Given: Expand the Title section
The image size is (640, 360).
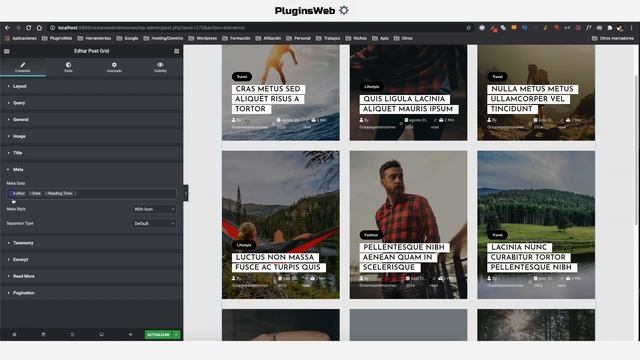Looking at the screenshot, I should (x=91, y=153).
